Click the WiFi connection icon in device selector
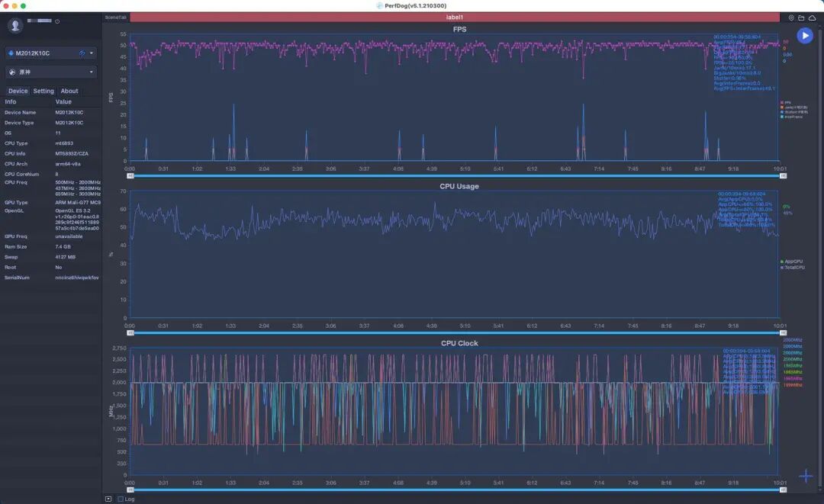The image size is (824, 504). tap(82, 53)
